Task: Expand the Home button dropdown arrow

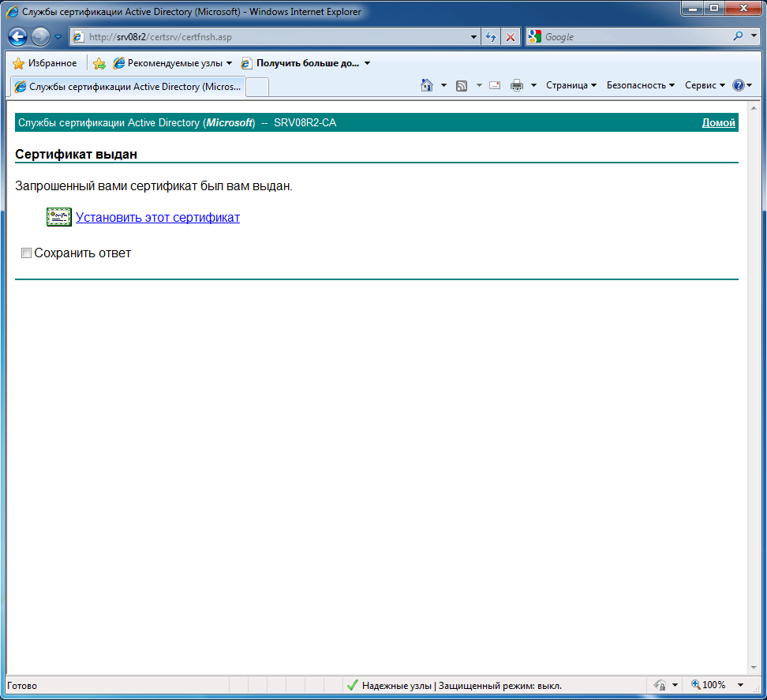Action: point(443,85)
